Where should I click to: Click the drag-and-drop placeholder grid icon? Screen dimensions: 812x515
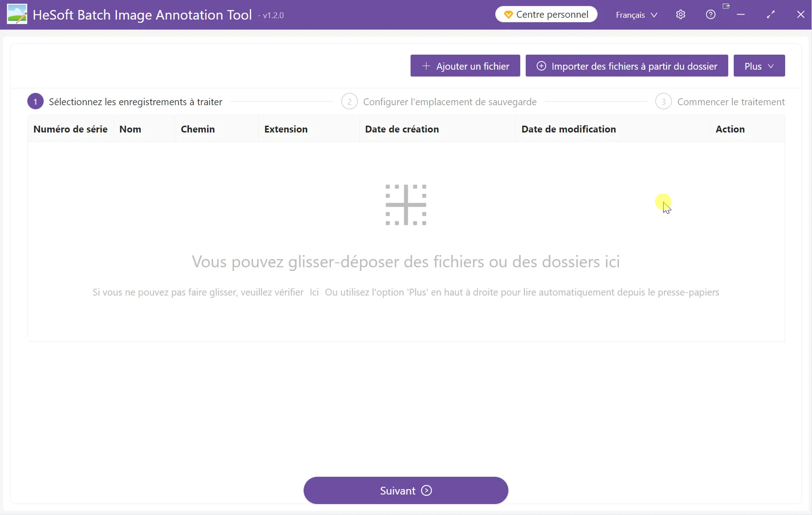[406, 205]
